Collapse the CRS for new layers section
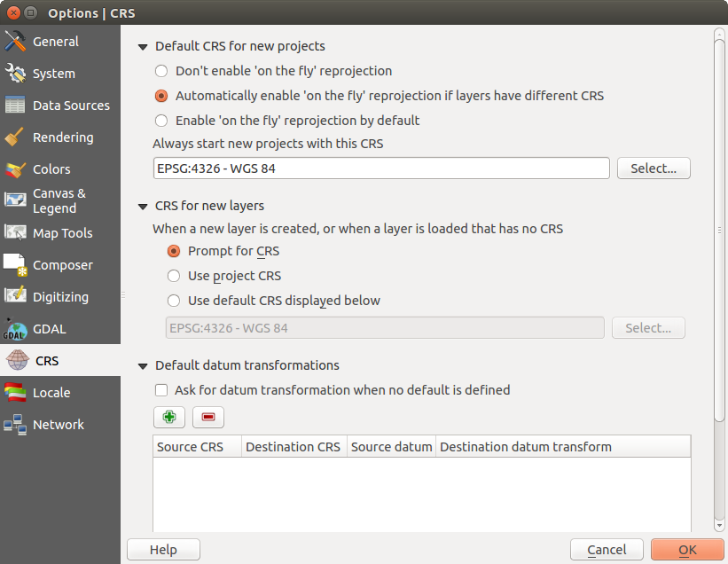The height and width of the screenshot is (564, 728). click(x=143, y=206)
